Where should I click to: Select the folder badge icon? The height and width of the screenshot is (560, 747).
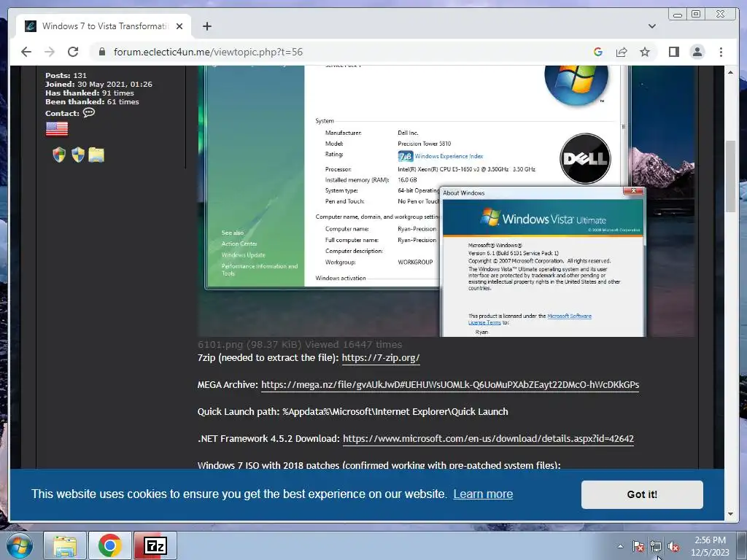pos(96,155)
